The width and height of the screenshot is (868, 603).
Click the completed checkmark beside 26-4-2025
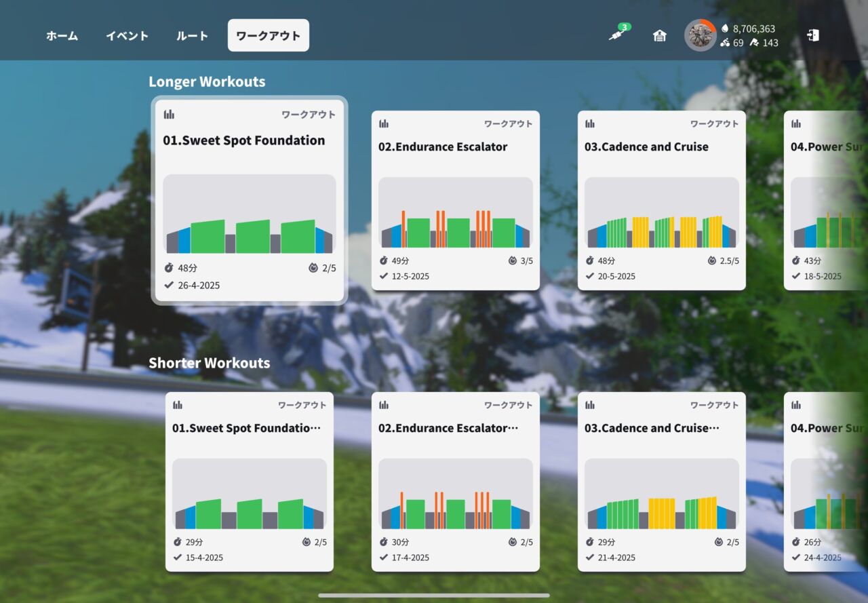coord(169,286)
